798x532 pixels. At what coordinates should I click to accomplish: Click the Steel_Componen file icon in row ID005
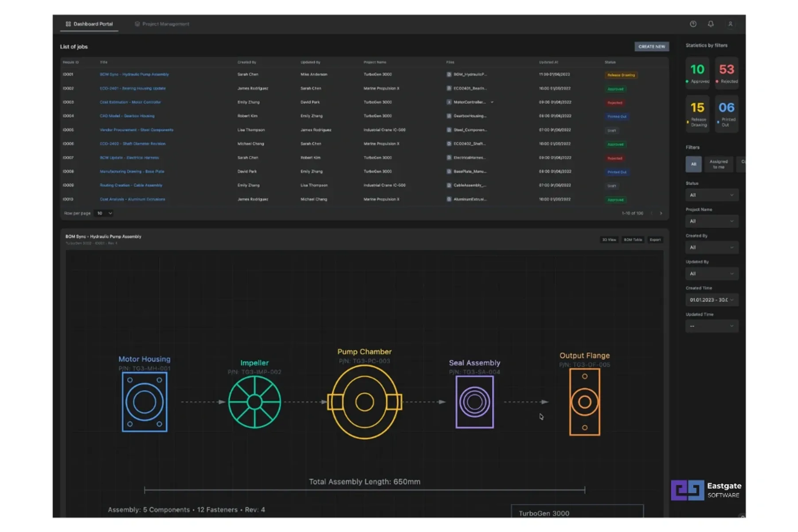point(449,130)
